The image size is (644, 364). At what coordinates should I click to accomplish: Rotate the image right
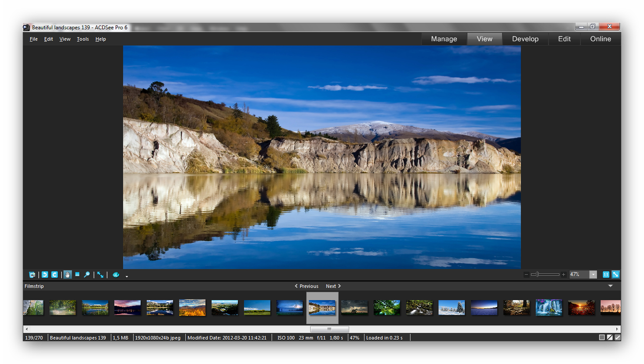tap(54, 275)
